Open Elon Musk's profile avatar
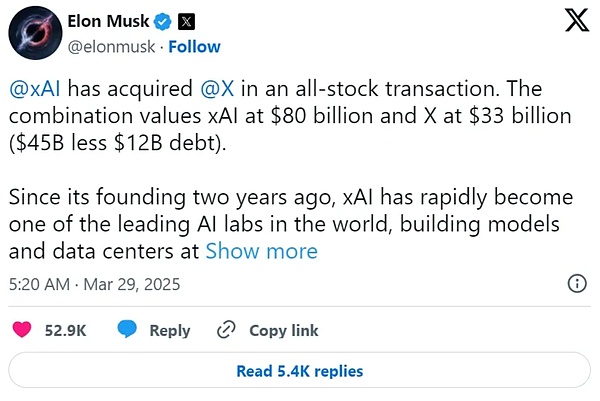Screen dimensions: 600x401 (34, 36)
